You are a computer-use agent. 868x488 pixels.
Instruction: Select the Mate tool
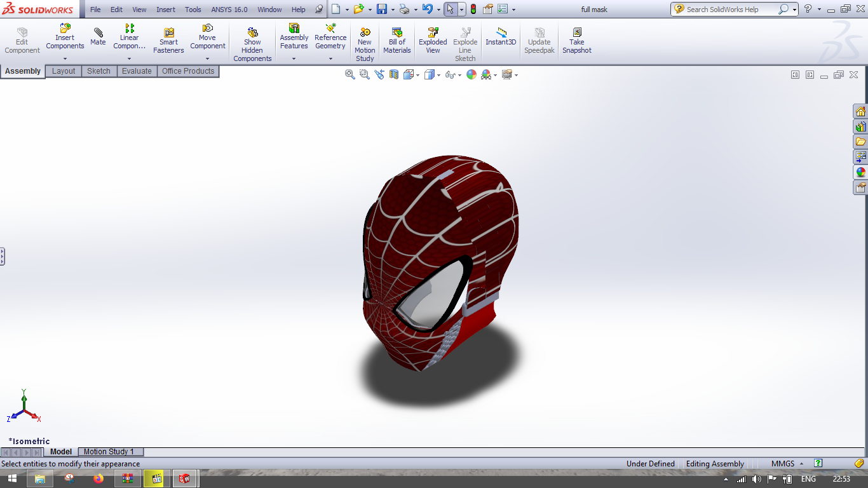[x=98, y=36]
